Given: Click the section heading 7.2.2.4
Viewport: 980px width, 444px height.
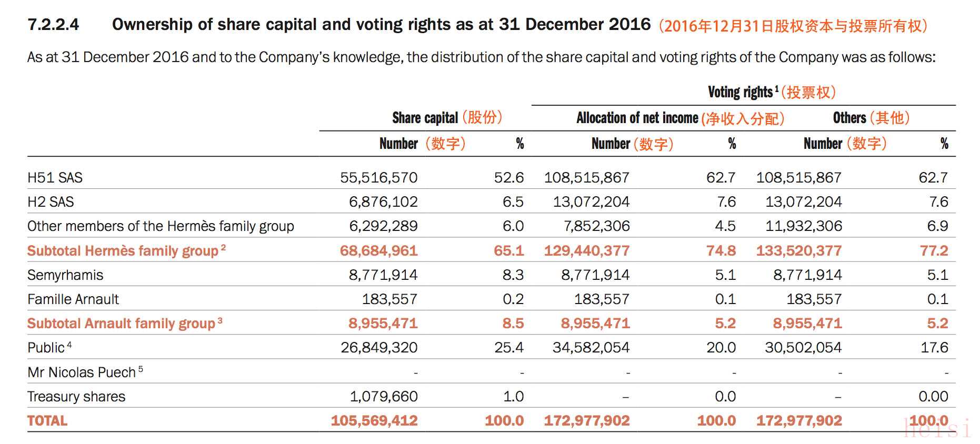Looking at the screenshot, I should point(53,24).
